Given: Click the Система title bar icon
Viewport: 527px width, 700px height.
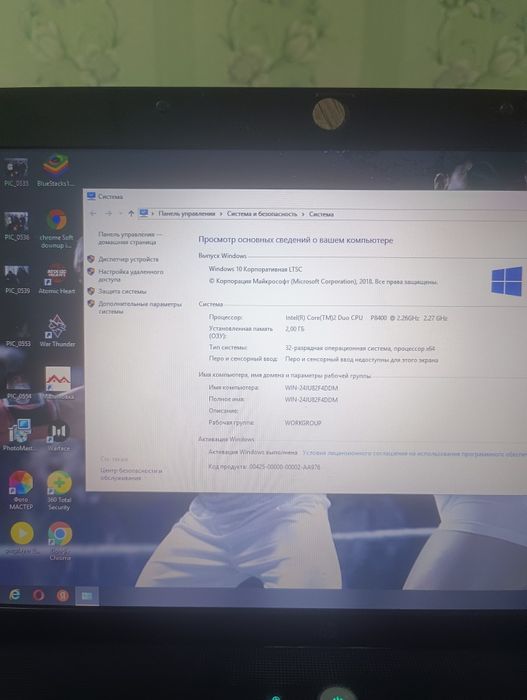Looking at the screenshot, I should 92,196.
